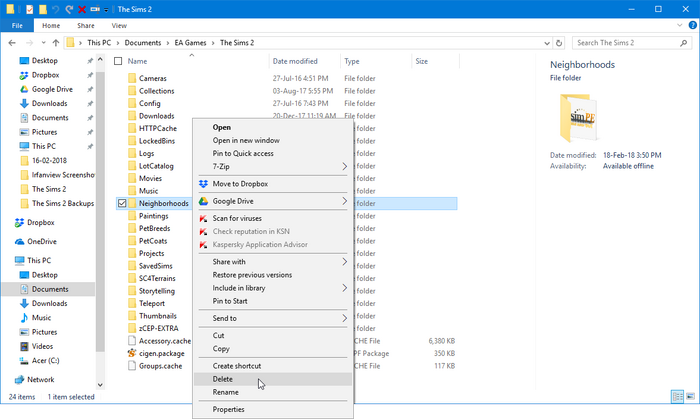Click the red Delete icon in title bar
700x419 pixels.
pos(82,9)
